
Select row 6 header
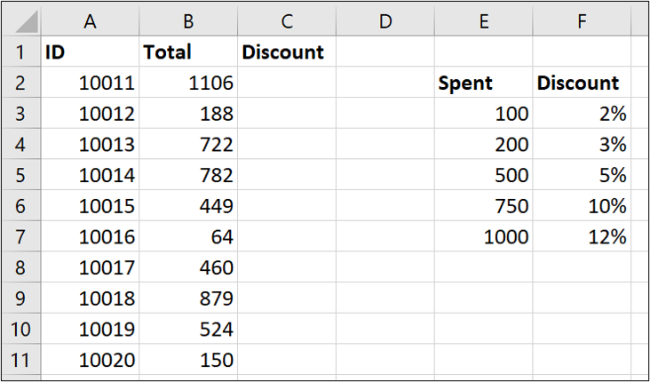click(x=21, y=206)
